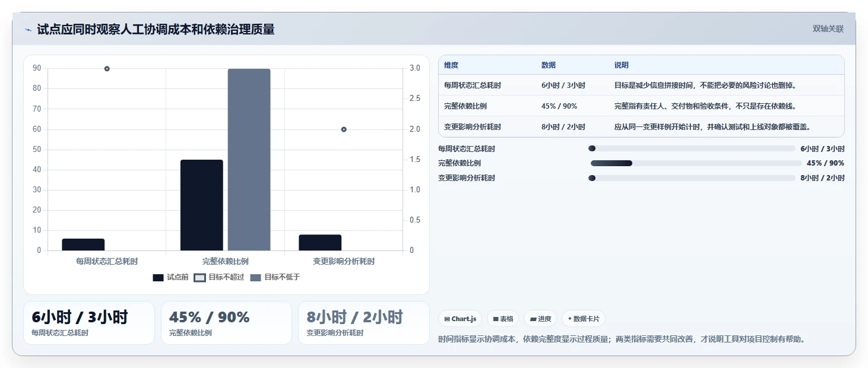
Task: Click x-axis label 每周状态汇总耗时
Action: 107,261
